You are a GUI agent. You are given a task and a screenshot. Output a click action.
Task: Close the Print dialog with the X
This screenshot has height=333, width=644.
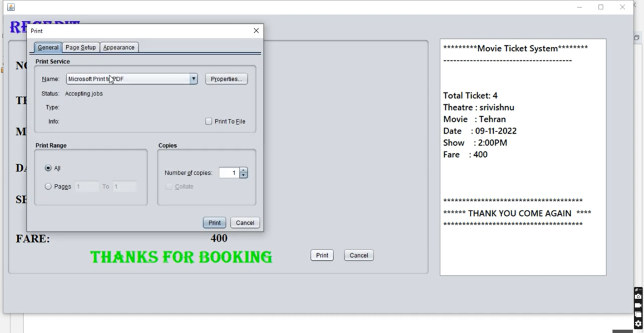pos(257,31)
